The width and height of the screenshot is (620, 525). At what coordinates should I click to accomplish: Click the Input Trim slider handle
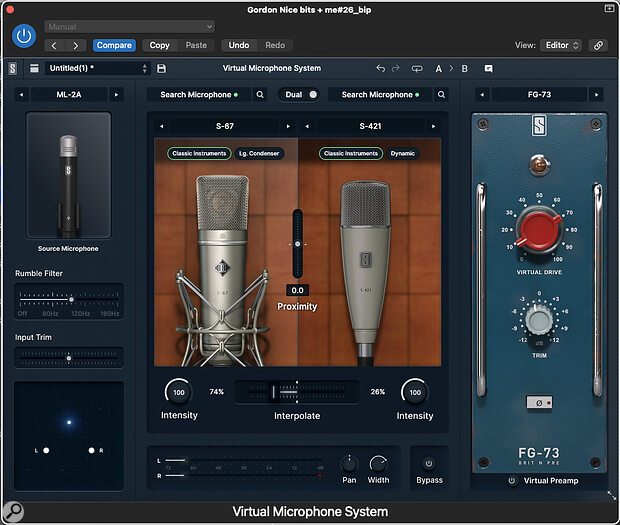(x=69, y=358)
